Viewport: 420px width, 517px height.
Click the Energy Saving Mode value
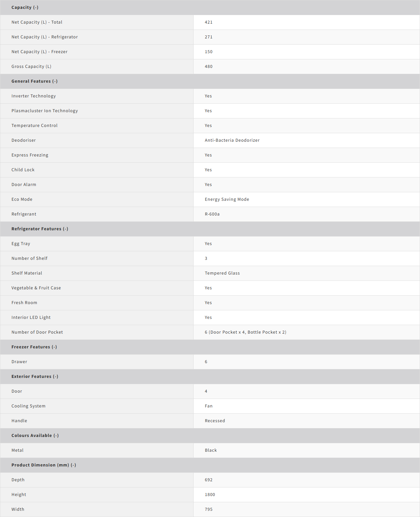tap(227, 199)
